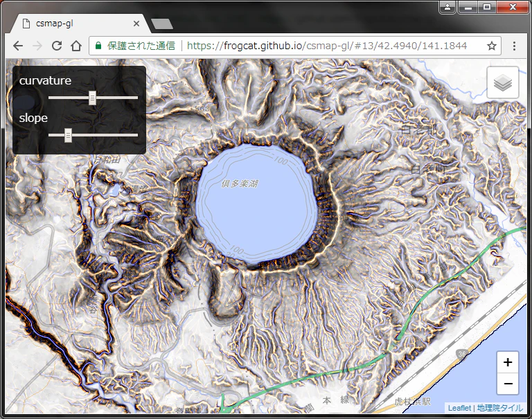This screenshot has height=419, width=532.
Task: Click the slope slider handle
Action: point(68,135)
